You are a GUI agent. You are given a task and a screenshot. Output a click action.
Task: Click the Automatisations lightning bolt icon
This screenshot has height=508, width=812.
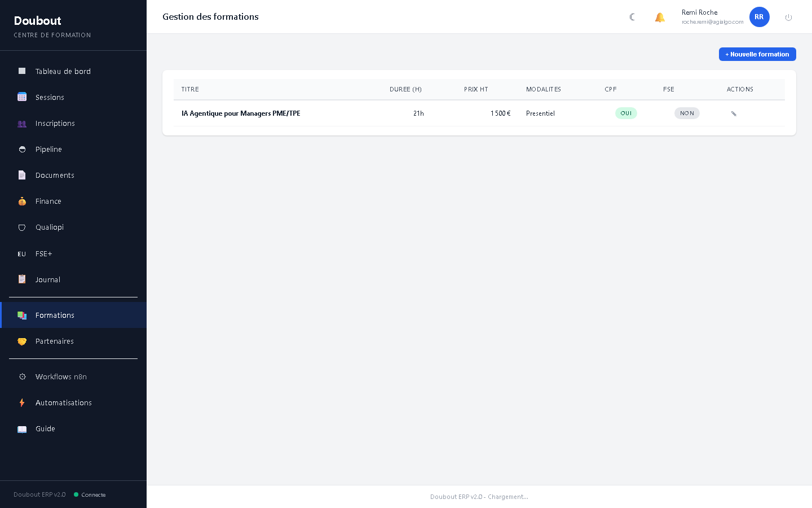click(x=22, y=402)
